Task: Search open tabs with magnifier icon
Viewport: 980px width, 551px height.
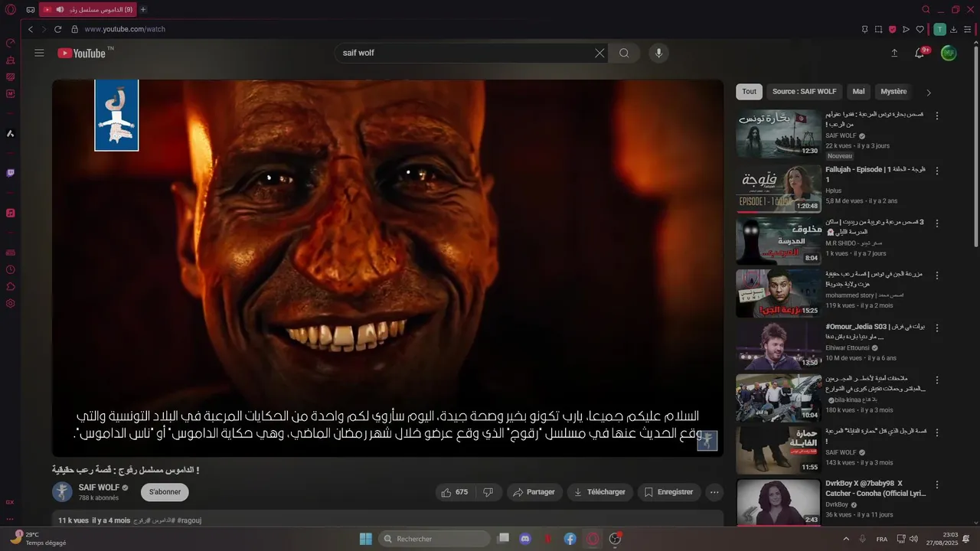Action: [926, 9]
